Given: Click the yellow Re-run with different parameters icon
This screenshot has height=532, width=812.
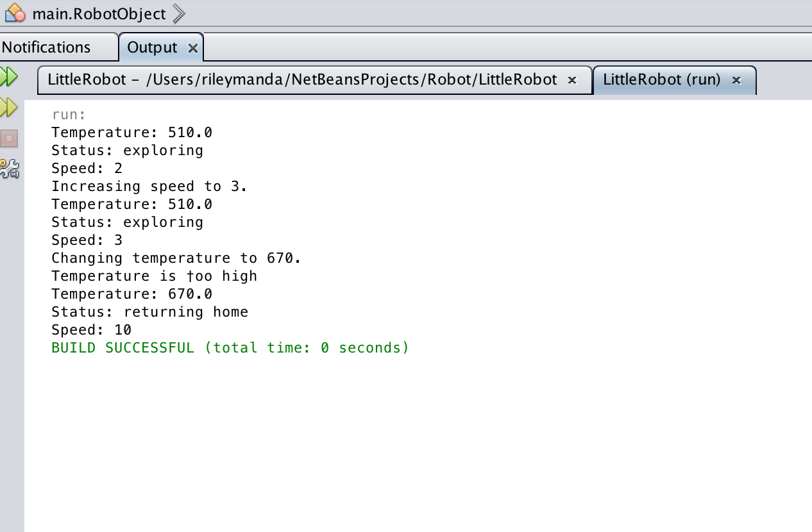Looking at the screenshot, I should pyautogui.click(x=9, y=108).
